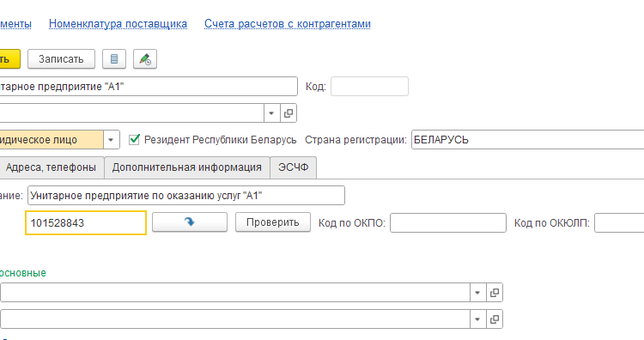644x340 pixels.
Task: Click the Проверить button
Action: click(273, 222)
